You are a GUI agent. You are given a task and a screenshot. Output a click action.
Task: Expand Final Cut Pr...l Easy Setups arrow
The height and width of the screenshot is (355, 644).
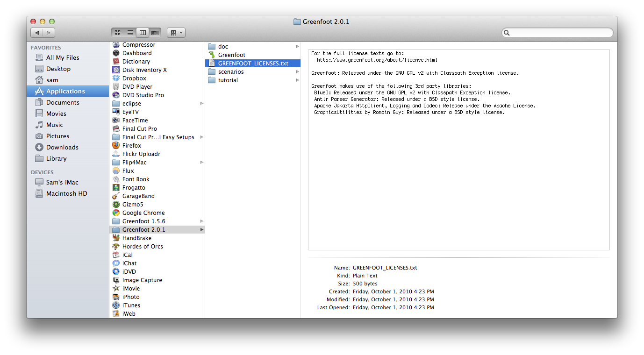202,137
